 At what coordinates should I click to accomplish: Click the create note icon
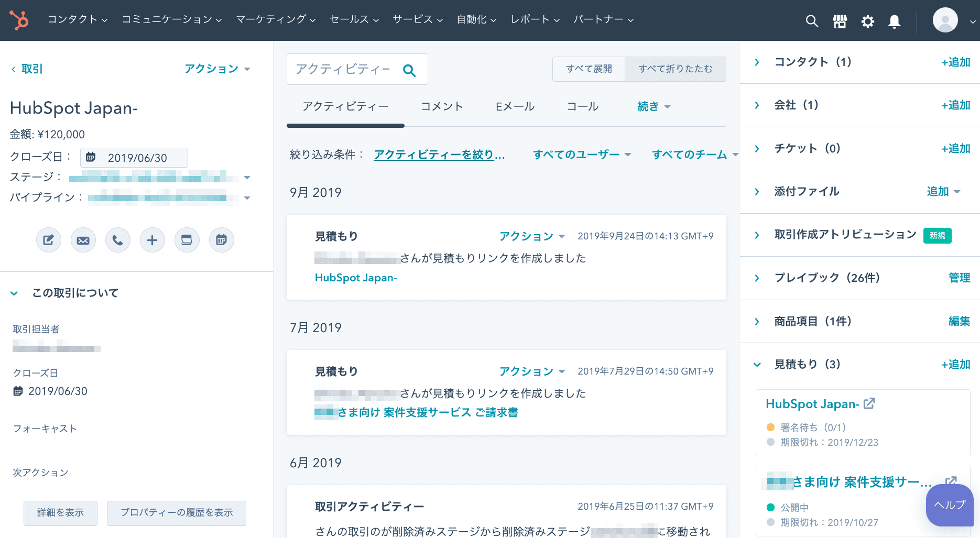click(x=49, y=240)
